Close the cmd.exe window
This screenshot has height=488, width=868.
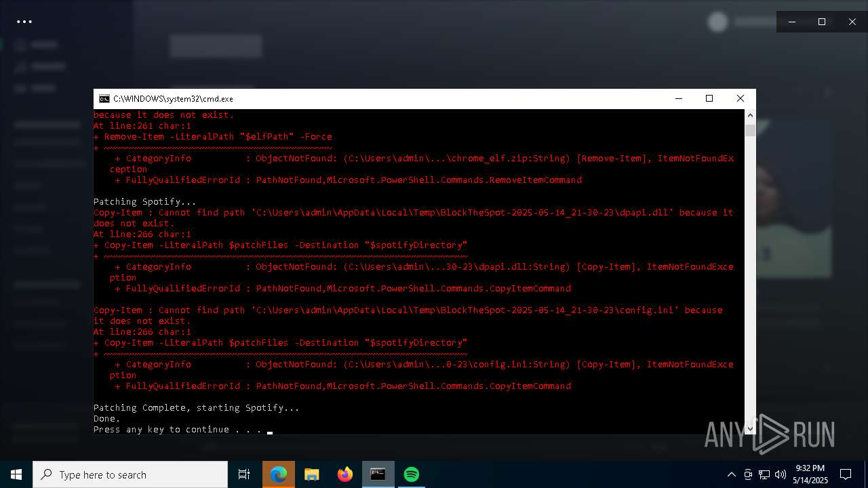741,99
